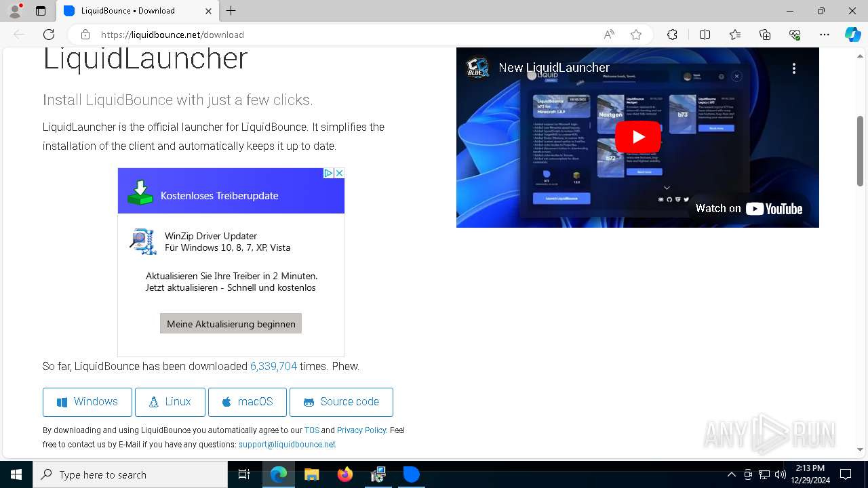Open the Windows Start menu
The width and height of the screenshot is (868, 488).
[16, 474]
